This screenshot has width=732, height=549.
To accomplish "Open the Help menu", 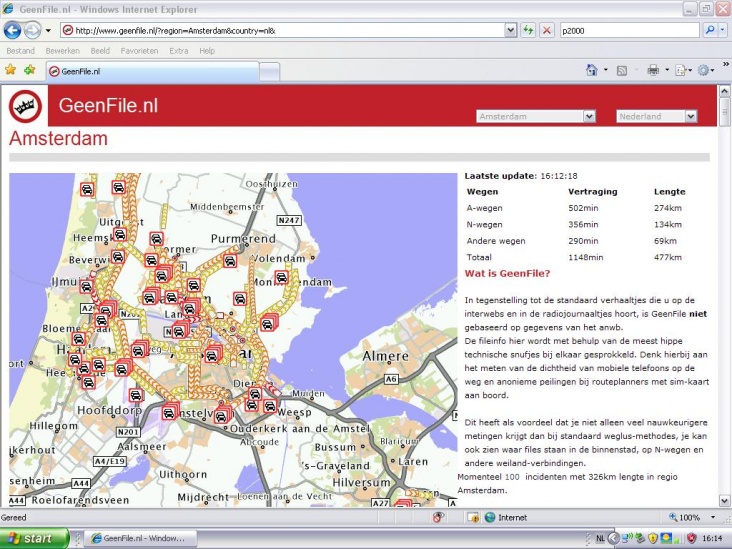I will pos(207,50).
